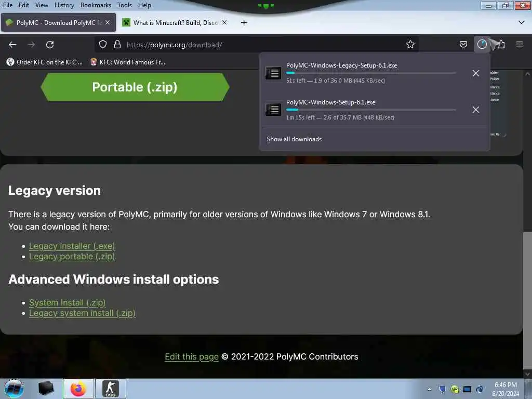Open the History menu
The height and width of the screenshot is (399, 532).
[x=64, y=5]
